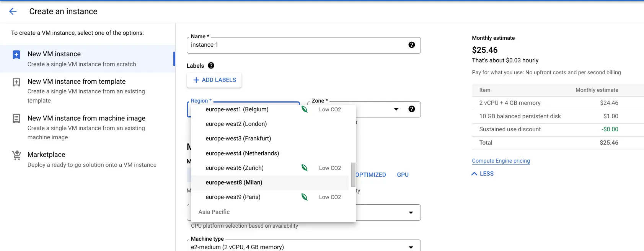
Task: Click the Low CO2 label for Paris
Action: pyautogui.click(x=330, y=197)
